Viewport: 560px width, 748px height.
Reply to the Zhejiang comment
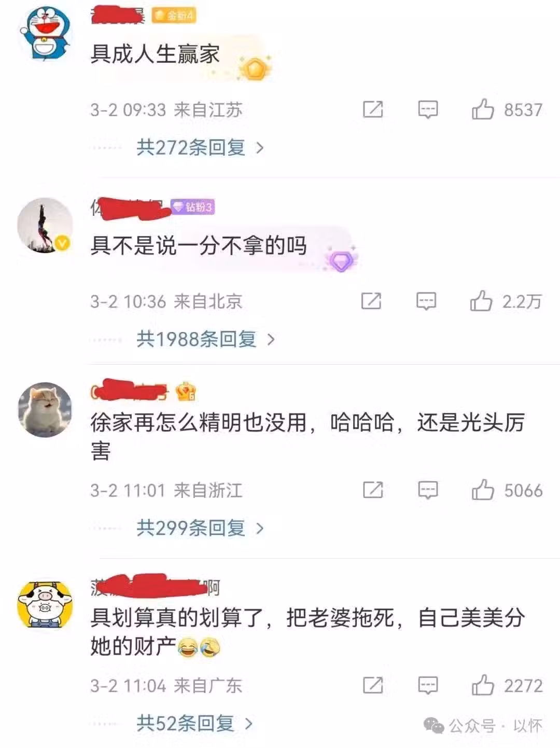(428, 490)
